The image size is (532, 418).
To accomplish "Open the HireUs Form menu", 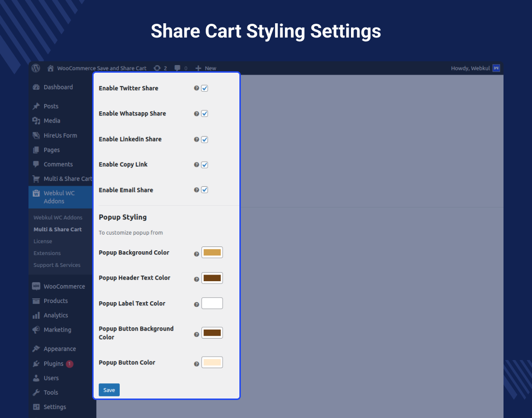I will [x=60, y=135].
